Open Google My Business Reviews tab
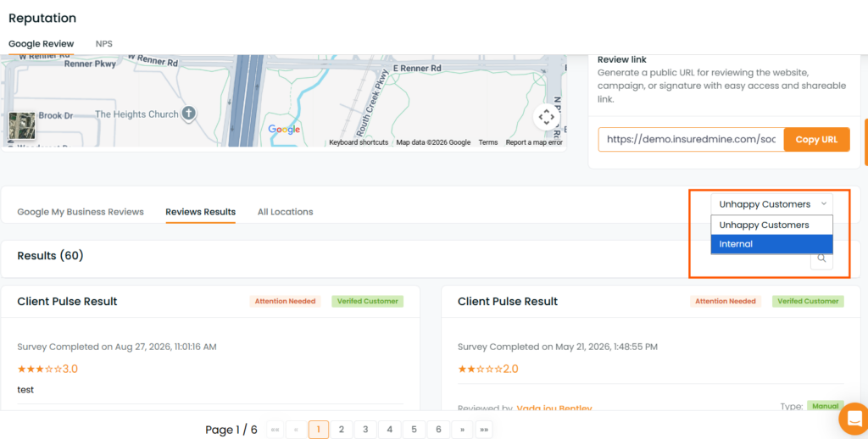Viewport: 868px width, 439px height. tap(81, 212)
